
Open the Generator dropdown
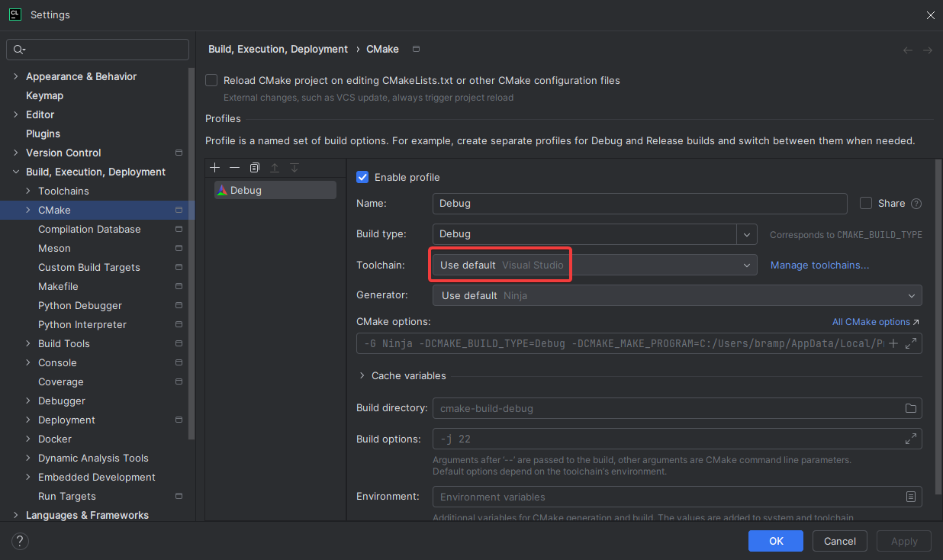[912, 295]
